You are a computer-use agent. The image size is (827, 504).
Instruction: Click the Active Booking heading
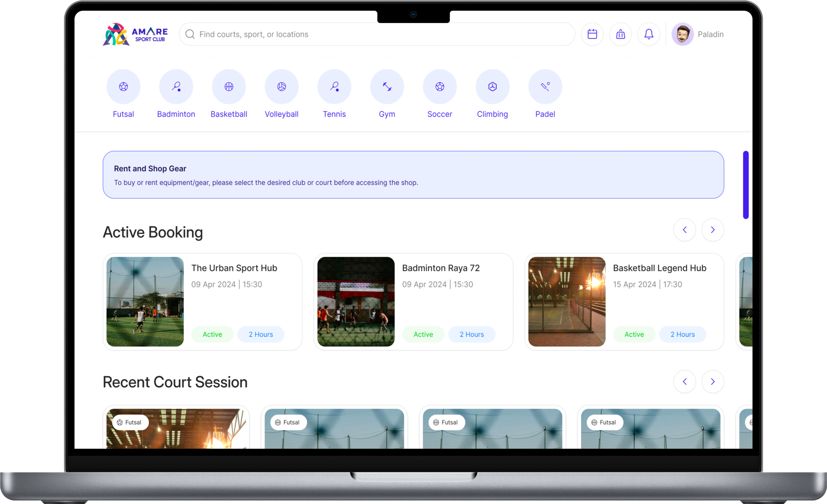click(153, 232)
